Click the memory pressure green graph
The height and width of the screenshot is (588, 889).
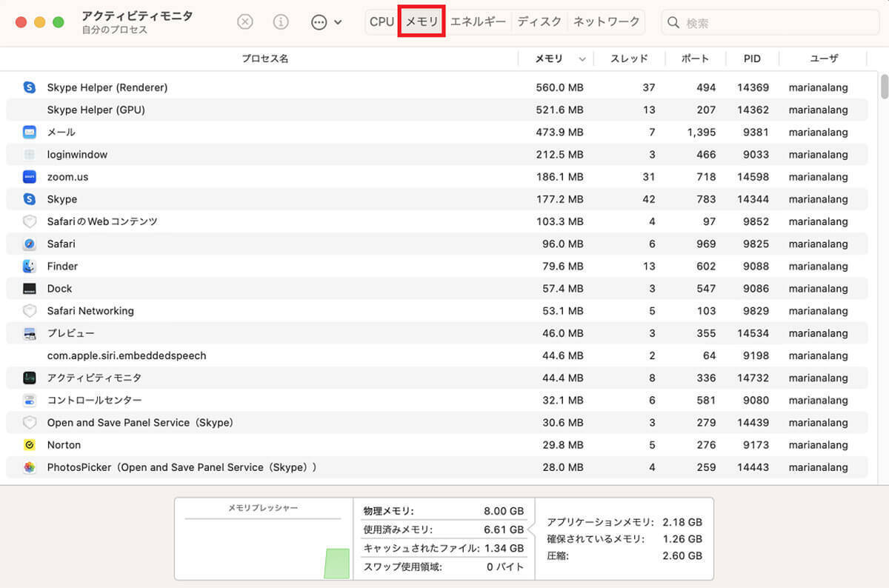pyautogui.click(x=336, y=564)
